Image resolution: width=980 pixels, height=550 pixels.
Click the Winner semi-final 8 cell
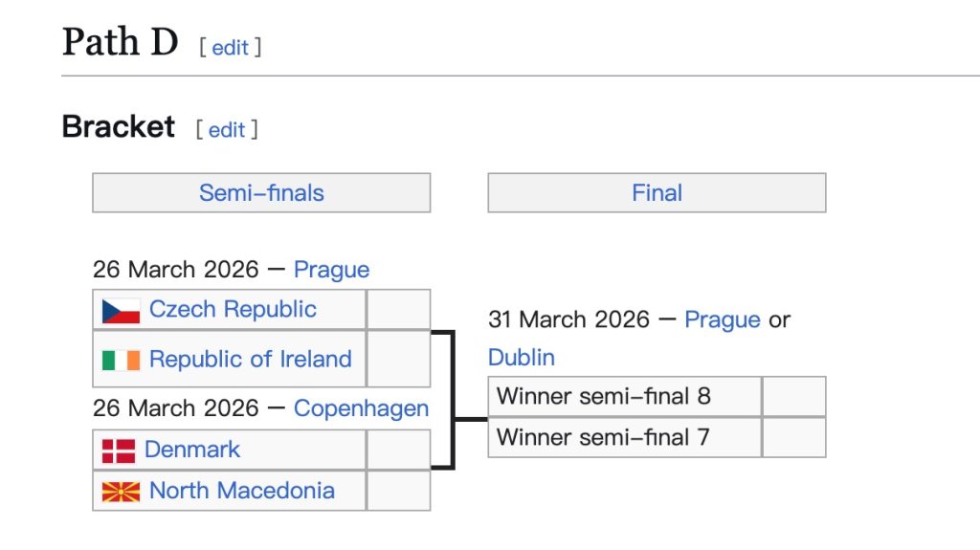(625, 397)
